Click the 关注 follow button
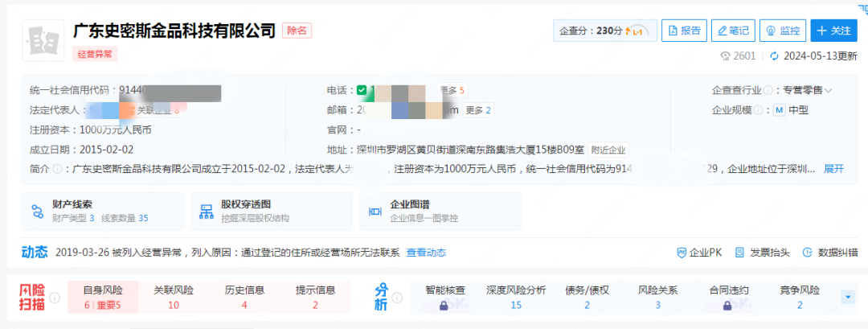This screenshot has width=868, height=329. pyautogui.click(x=833, y=31)
